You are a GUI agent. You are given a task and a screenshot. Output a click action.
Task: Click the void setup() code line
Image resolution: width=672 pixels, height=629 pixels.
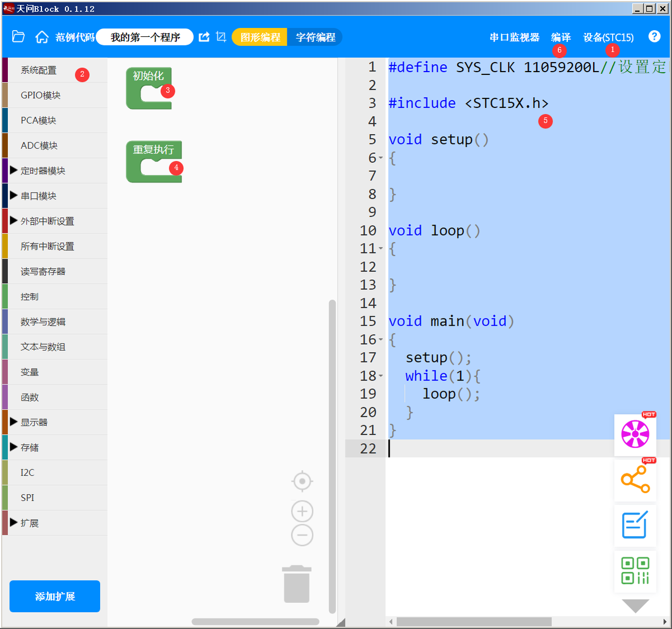pos(438,139)
